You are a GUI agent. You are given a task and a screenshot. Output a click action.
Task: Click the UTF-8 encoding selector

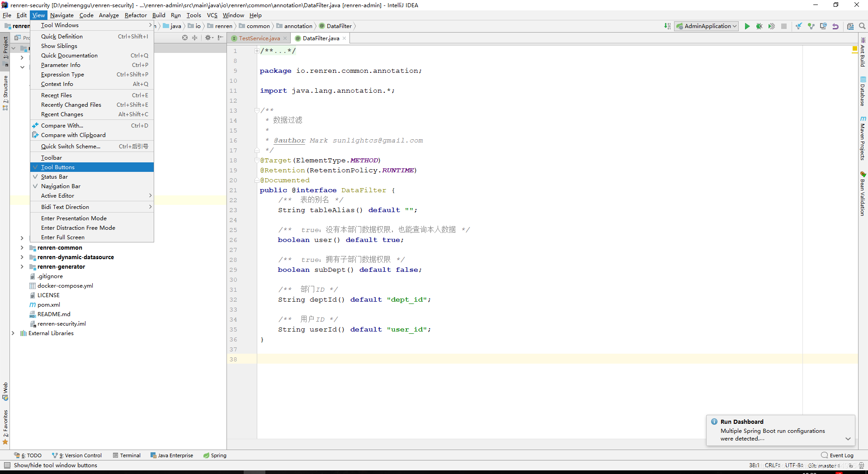[x=794, y=465]
